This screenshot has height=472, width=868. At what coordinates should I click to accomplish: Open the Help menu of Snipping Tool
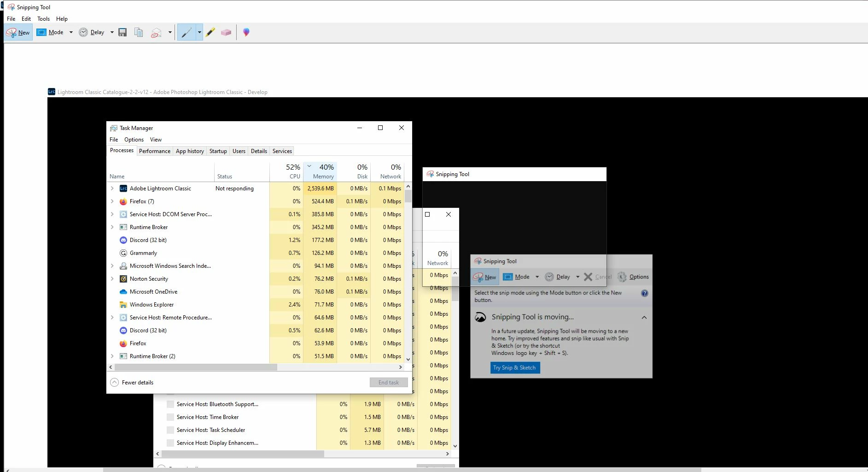(x=62, y=19)
